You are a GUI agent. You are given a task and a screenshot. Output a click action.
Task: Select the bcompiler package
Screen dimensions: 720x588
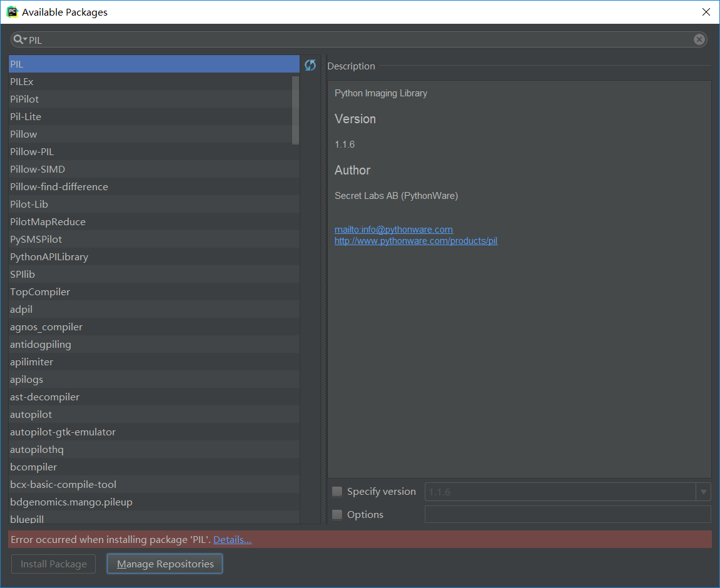[x=154, y=467]
